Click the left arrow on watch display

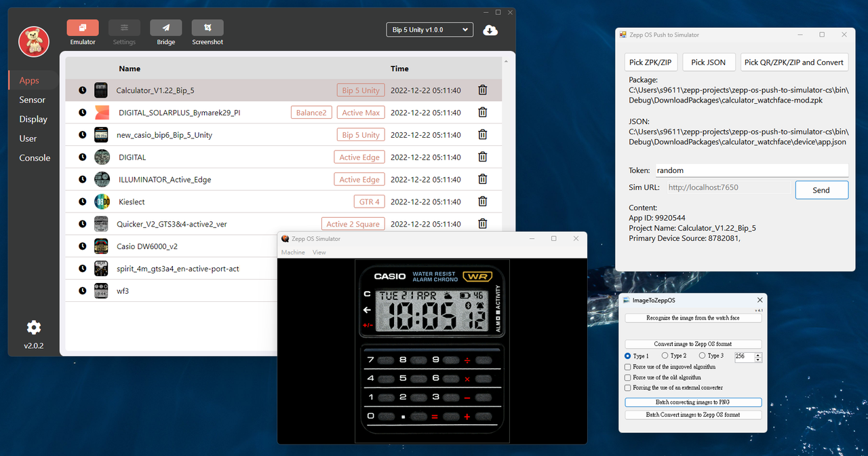367,310
